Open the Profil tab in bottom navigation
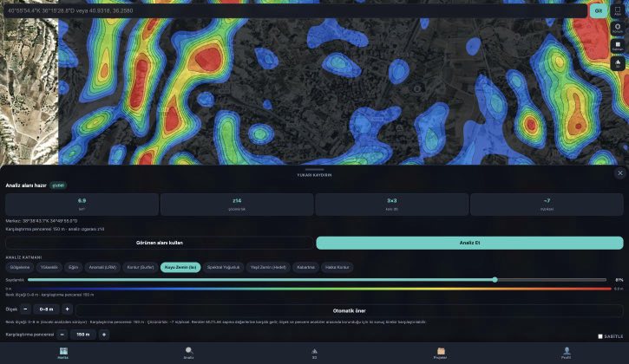This screenshot has width=629, height=364. point(566,354)
